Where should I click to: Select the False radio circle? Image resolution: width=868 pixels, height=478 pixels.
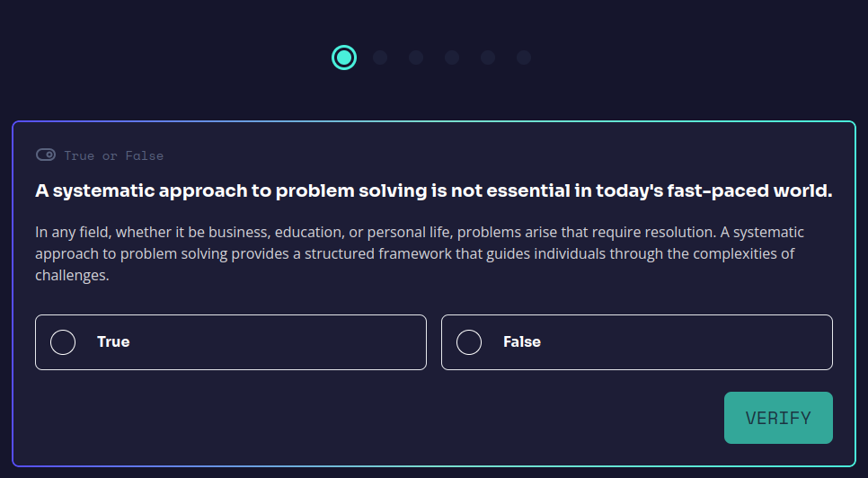(x=469, y=342)
